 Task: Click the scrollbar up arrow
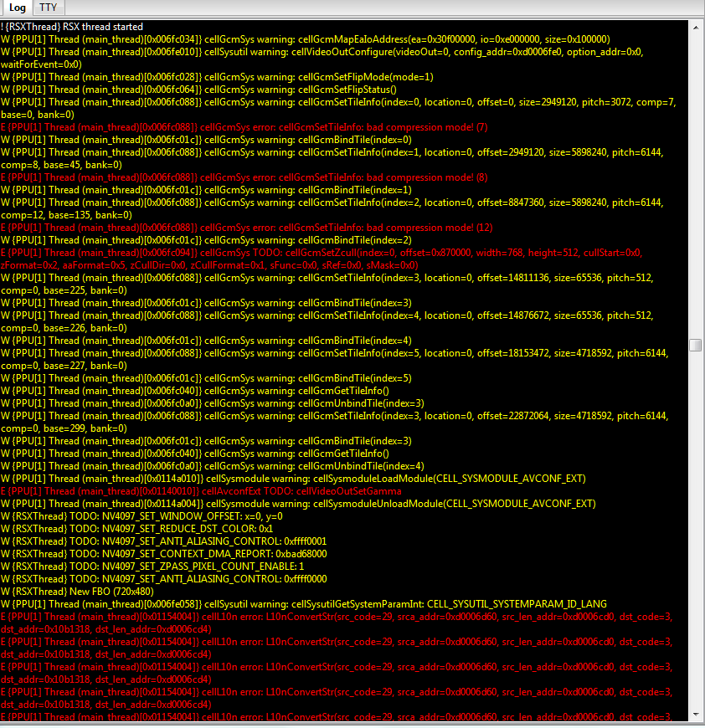pyautogui.click(x=696, y=27)
